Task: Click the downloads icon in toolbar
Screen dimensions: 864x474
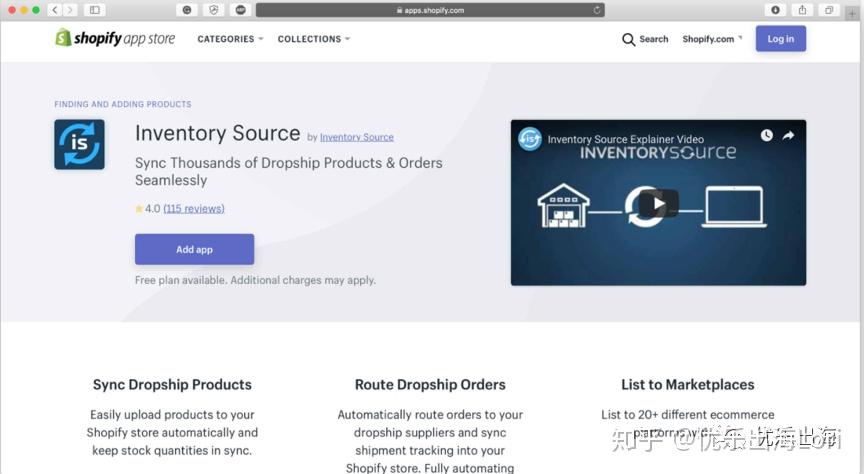Action: pyautogui.click(x=775, y=10)
